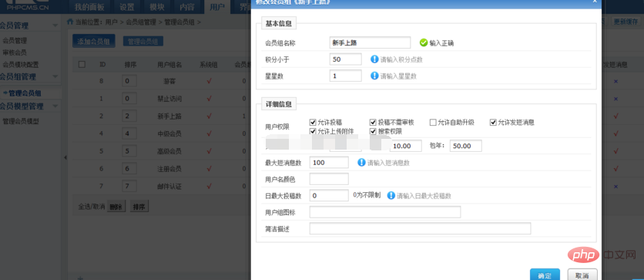
Task: Click the rightmost red checkmark in 注册会员 row
Action: pyautogui.click(x=615, y=169)
